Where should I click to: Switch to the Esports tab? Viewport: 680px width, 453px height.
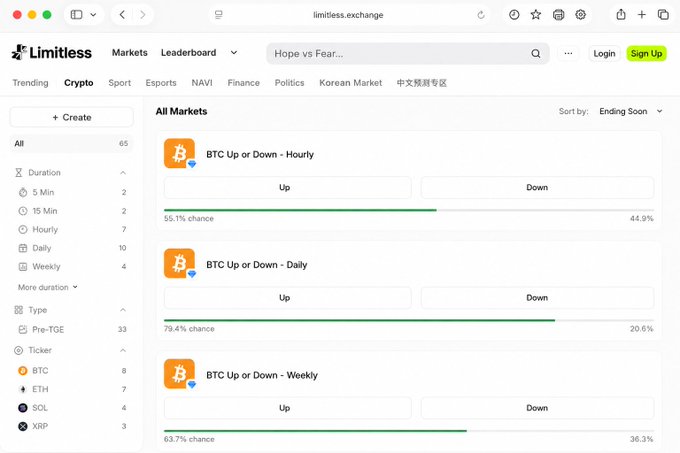click(161, 83)
